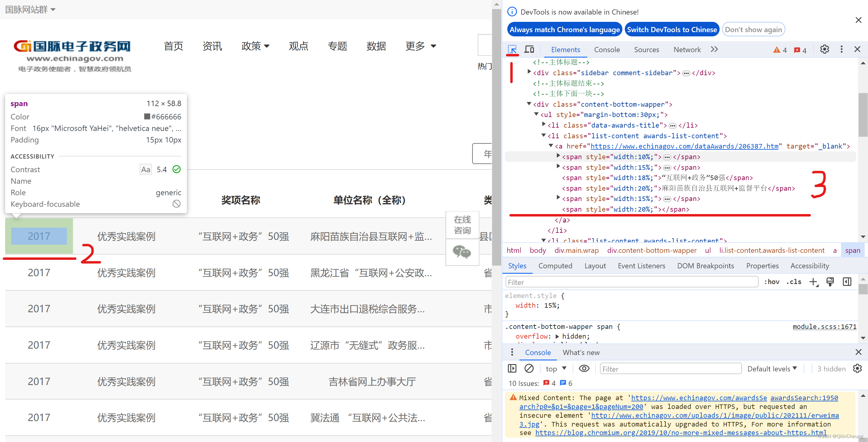Switch to Computed styles tab
868x442 pixels.
coord(555,266)
